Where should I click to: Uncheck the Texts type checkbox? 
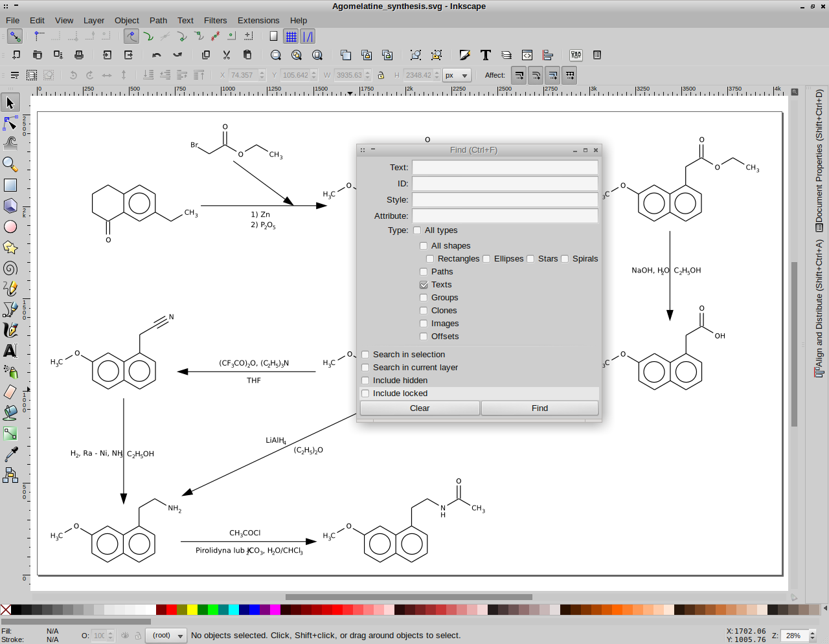[424, 285]
